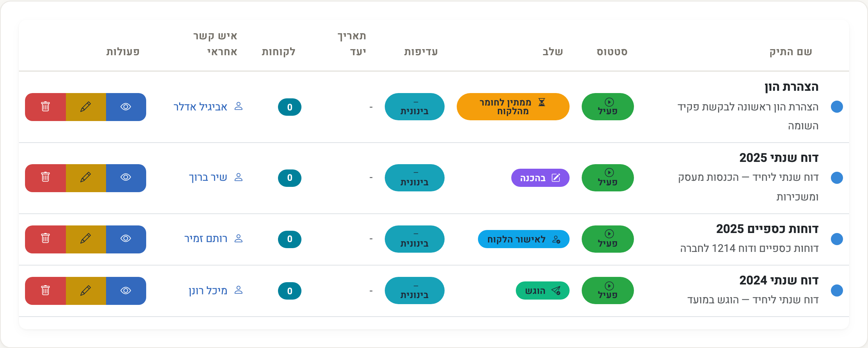Click פעיל status in הצהרת הון row
Screen dimensions: 868x348
tap(608, 107)
